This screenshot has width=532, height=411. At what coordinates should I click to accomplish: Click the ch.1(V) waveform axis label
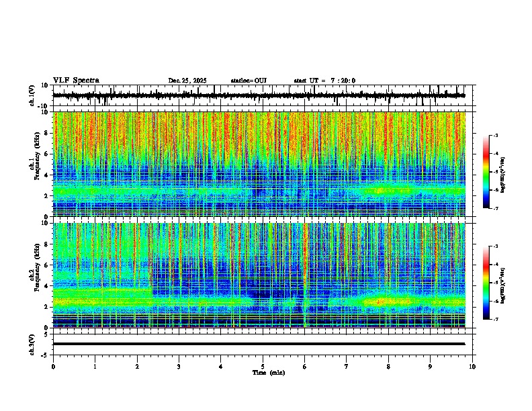tap(32, 95)
